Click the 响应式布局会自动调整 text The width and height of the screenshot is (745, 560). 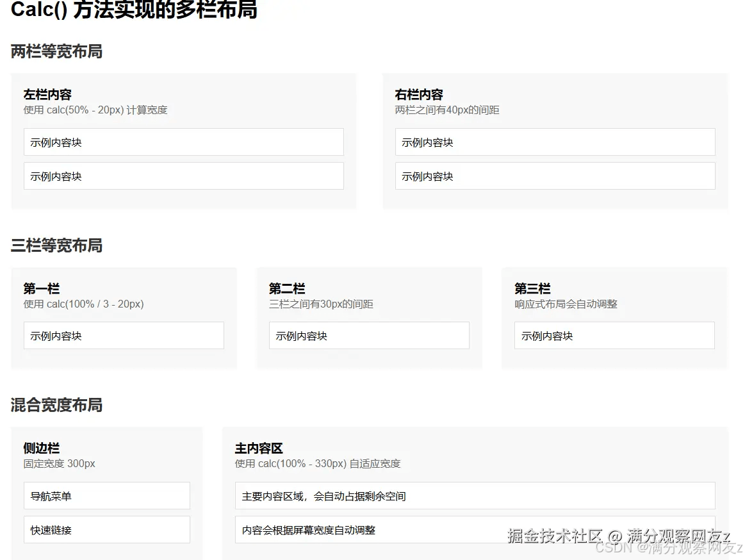pos(566,304)
